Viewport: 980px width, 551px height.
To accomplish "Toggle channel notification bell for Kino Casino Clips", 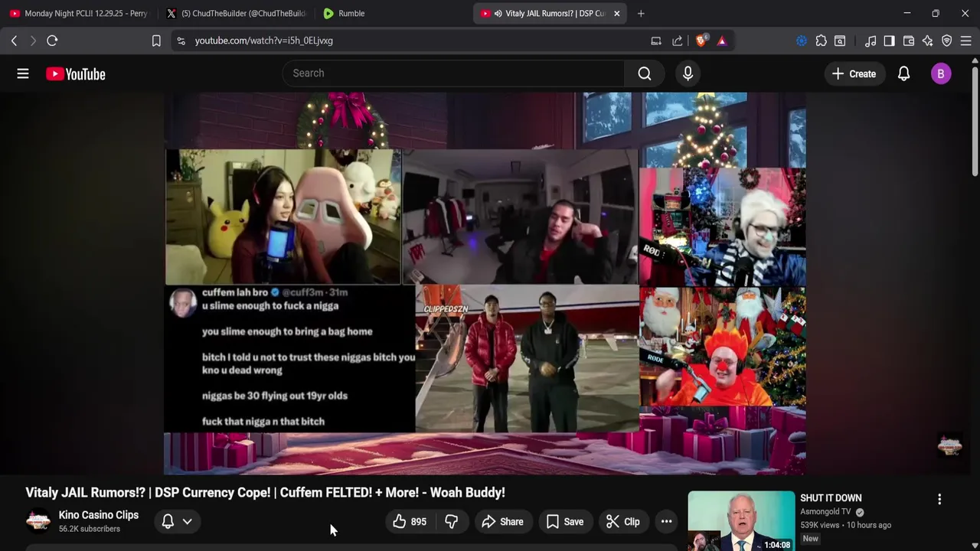I will click(168, 522).
